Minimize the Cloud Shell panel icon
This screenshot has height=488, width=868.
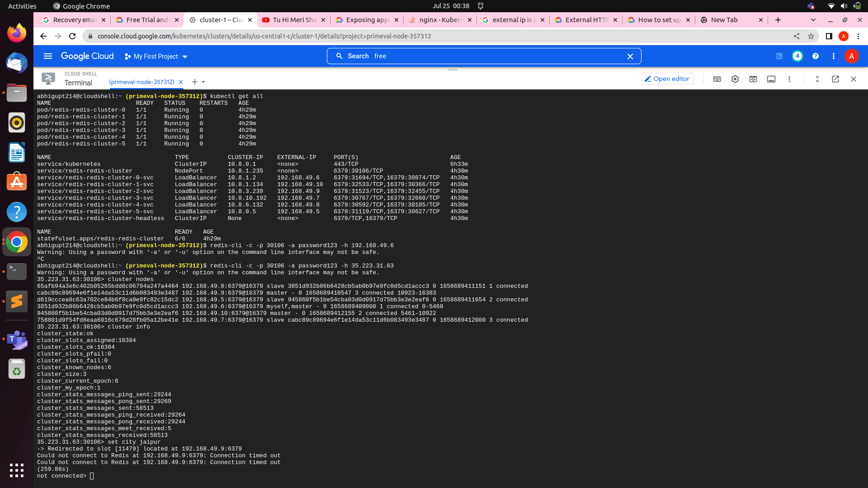pyautogui.click(x=817, y=79)
